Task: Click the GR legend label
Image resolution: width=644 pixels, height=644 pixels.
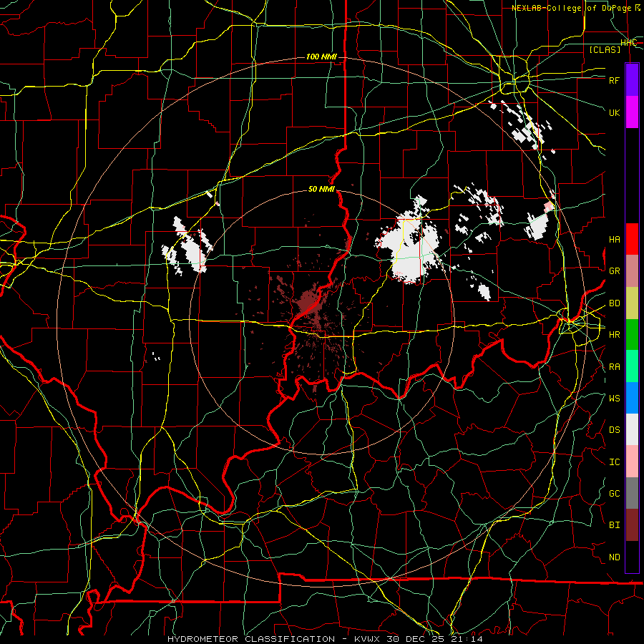Action: pos(614,271)
